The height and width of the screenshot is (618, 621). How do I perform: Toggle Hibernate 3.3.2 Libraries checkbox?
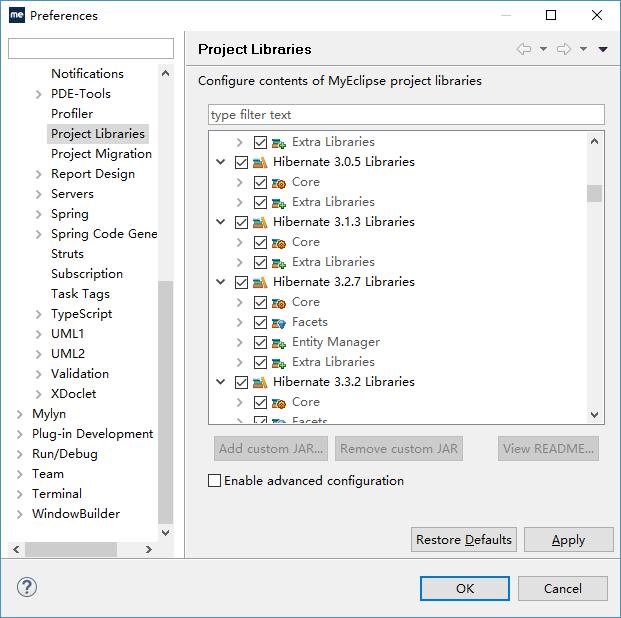(241, 382)
